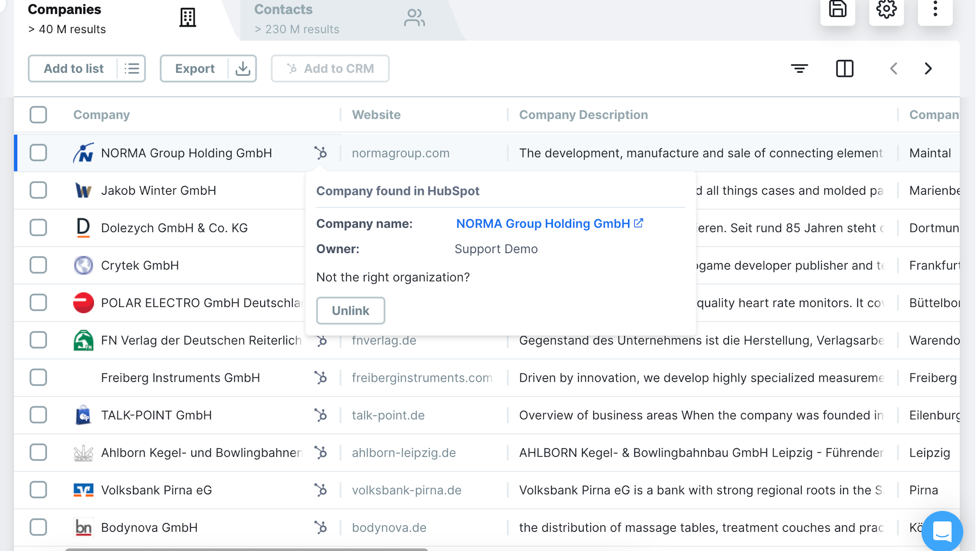Select all companies via header checkbox

(x=38, y=115)
